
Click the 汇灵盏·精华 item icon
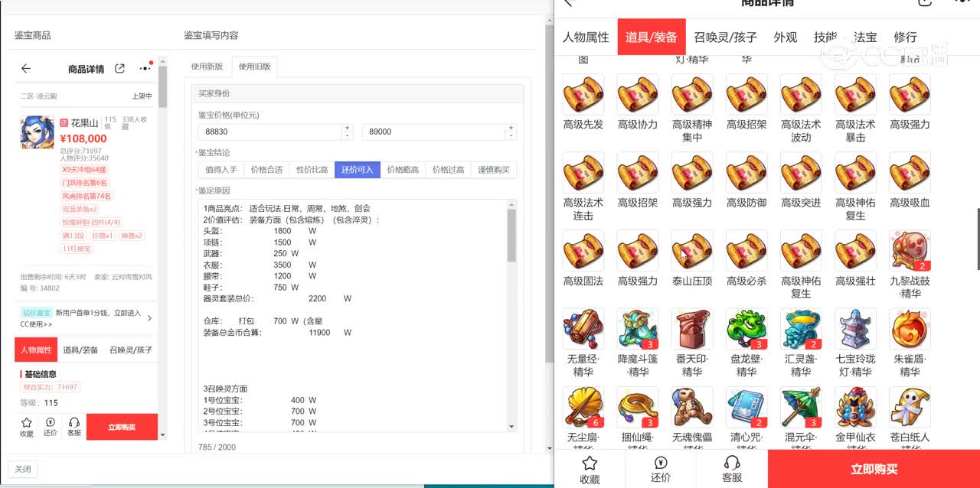click(801, 329)
